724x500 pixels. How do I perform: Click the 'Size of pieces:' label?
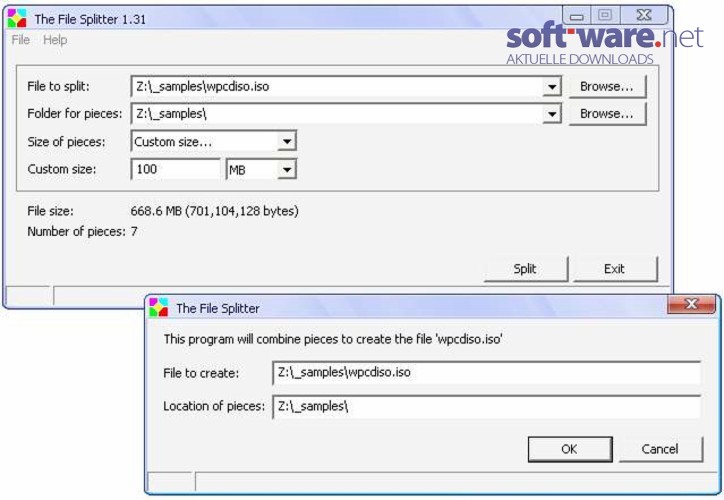click(x=66, y=142)
